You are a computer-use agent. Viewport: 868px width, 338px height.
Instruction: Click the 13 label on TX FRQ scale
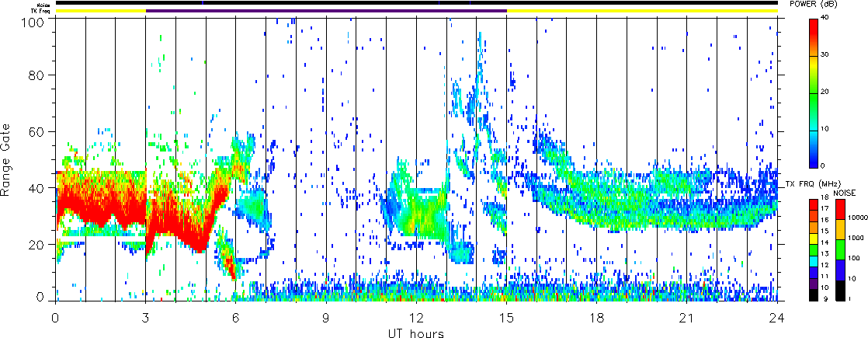pyautogui.click(x=825, y=254)
